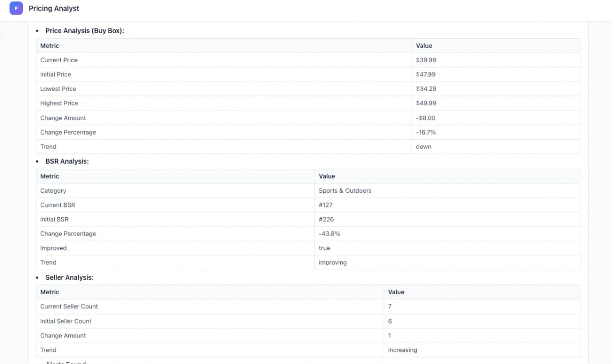Select the BSR Analysis heading
612x364 pixels.
coord(67,161)
